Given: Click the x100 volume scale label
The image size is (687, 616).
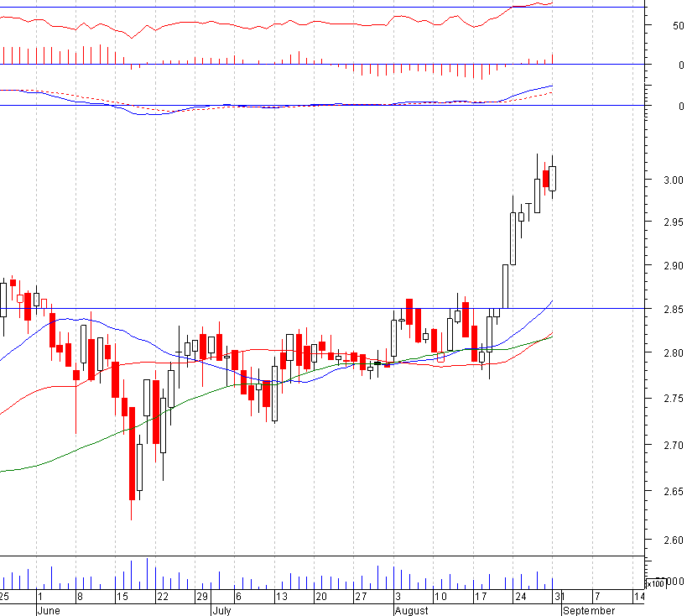Looking at the screenshot, I should click(656, 583).
